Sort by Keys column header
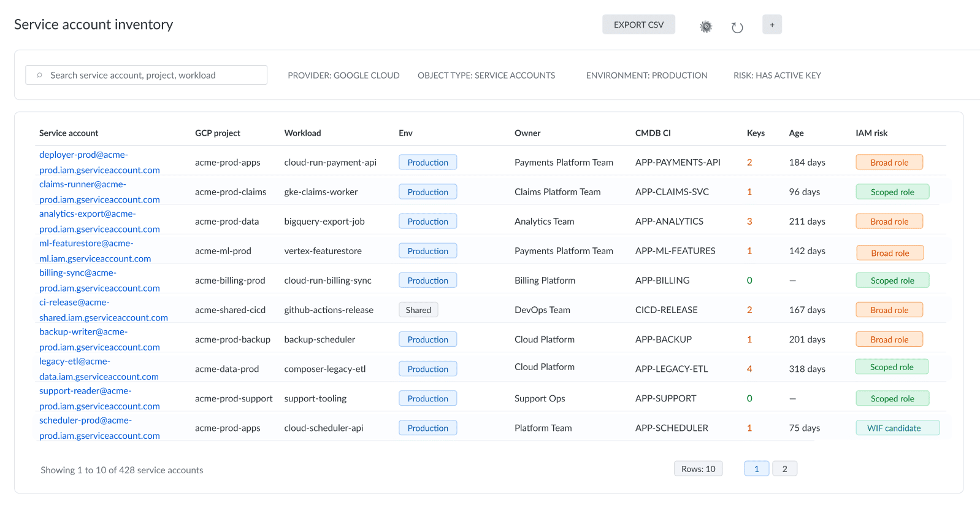This screenshot has width=980, height=507. [x=756, y=133]
